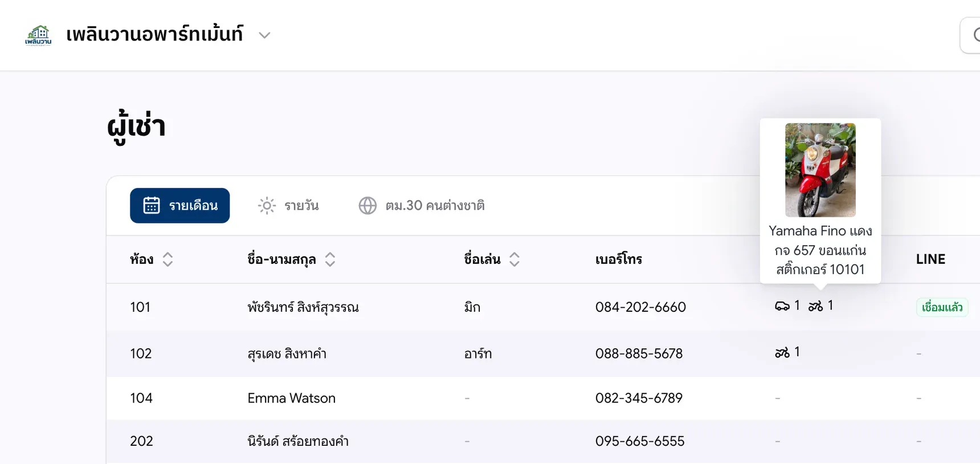Select the รายเดือน monthly tab
This screenshot has height=464, width=980.
[x=179, y=205]
